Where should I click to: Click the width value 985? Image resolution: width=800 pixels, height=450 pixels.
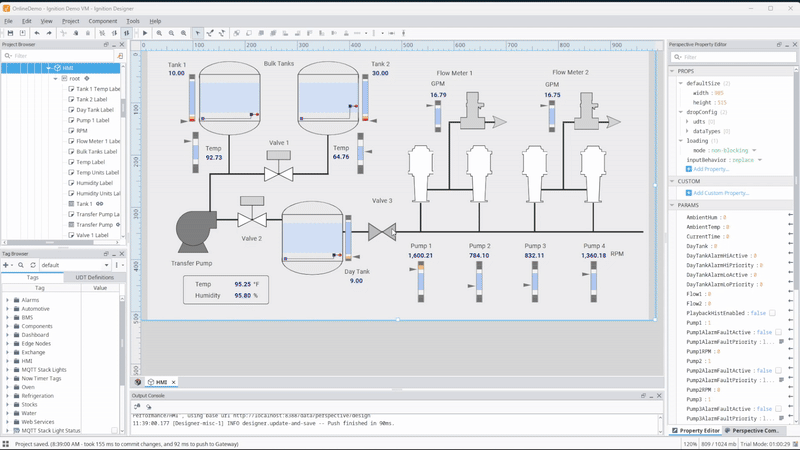pos(719,93)
